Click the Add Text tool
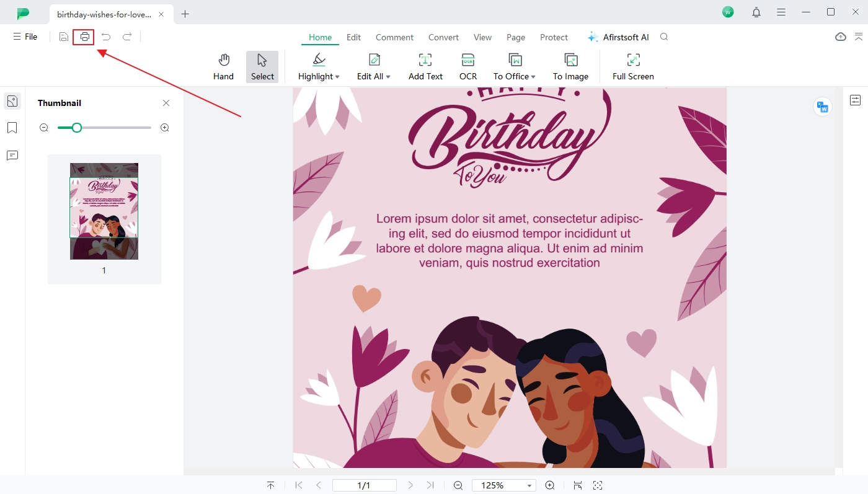The height and width of the screenshot is (494, 868). click(425, 67)
